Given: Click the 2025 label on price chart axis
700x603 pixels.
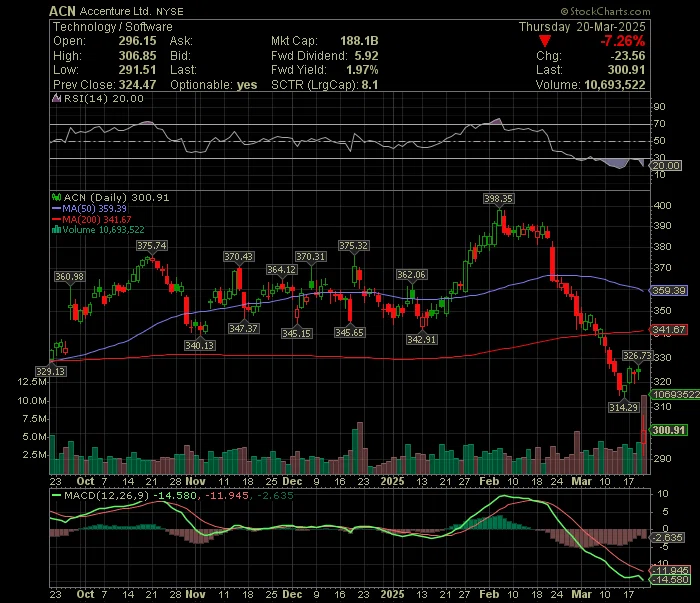Looking at the screenshot, I should click(x=392, y=482).
